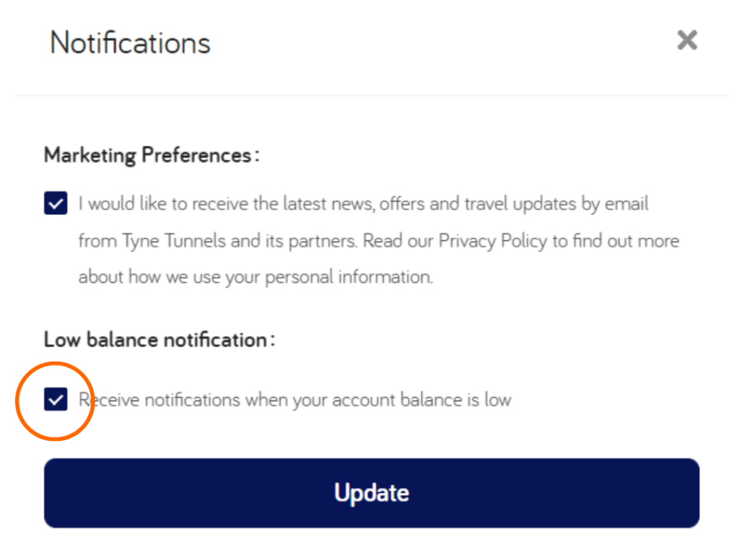Click the checkbox next to balance alert text

pos(55,399)
